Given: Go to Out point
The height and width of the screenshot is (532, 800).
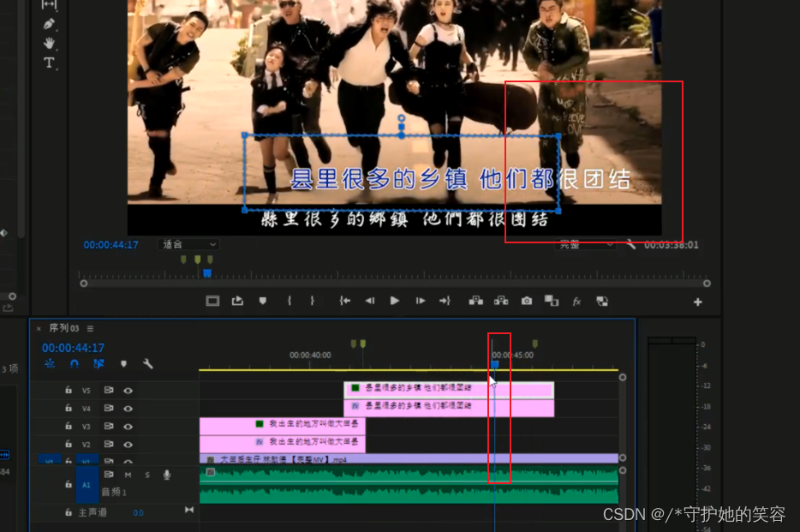Looking at the screenshot, I should tap(445, 301).
